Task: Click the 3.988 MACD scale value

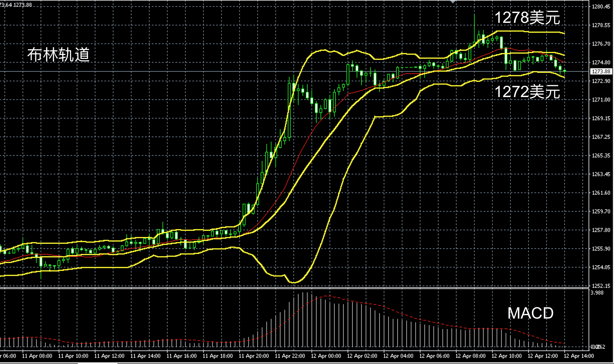Action: [597, 293]
